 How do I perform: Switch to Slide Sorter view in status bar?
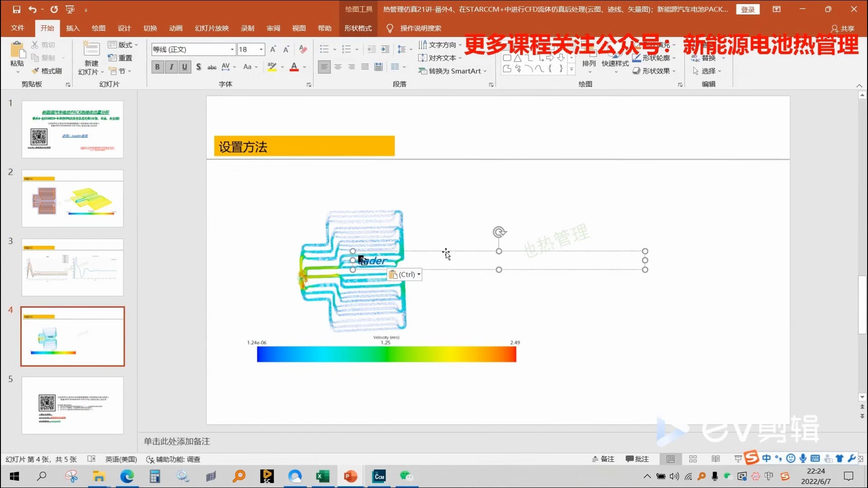click(x=693, y=459)
